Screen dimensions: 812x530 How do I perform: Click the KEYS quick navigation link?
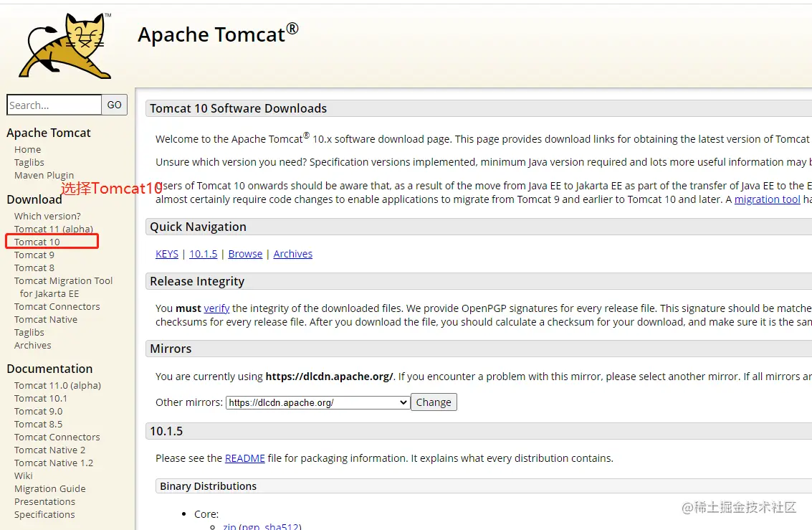click(x=167, y=254)
